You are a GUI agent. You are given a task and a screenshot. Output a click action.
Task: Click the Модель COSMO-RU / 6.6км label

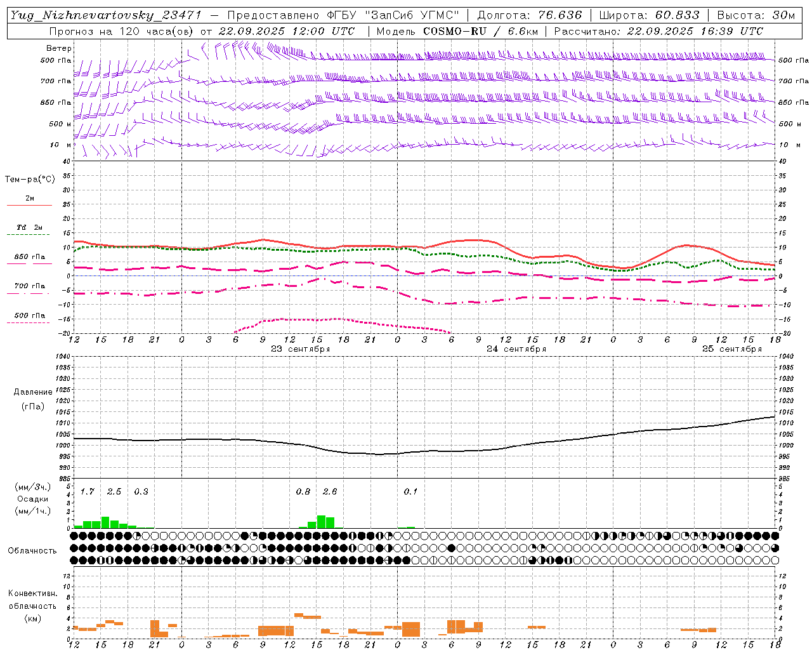pyautogui.click(x=457, y=31)
